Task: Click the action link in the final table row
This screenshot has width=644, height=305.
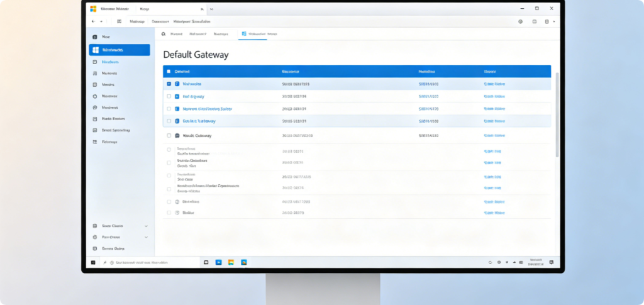Action: 494,213
